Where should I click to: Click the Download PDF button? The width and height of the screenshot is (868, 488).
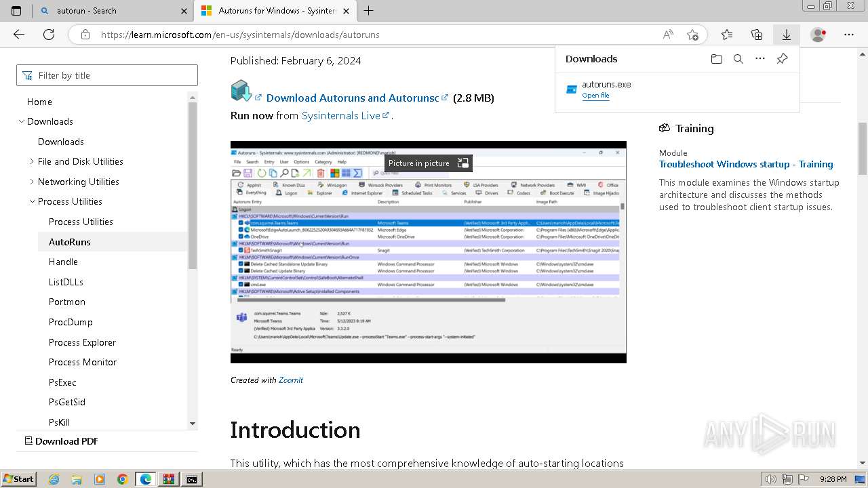(61, 441)
